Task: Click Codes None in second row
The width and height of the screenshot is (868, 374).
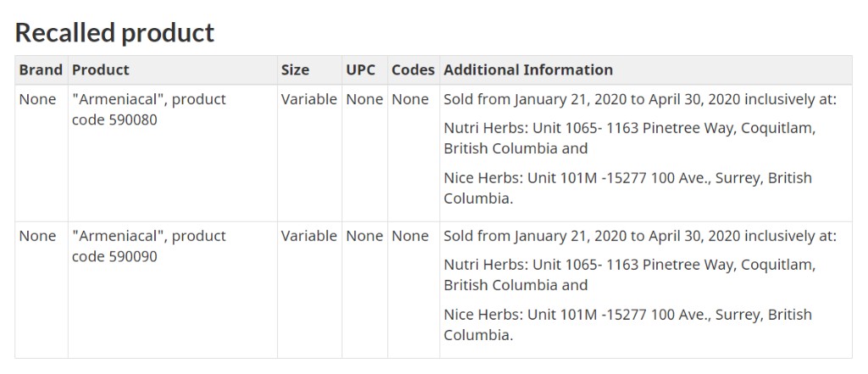Action: pos(410,236)
